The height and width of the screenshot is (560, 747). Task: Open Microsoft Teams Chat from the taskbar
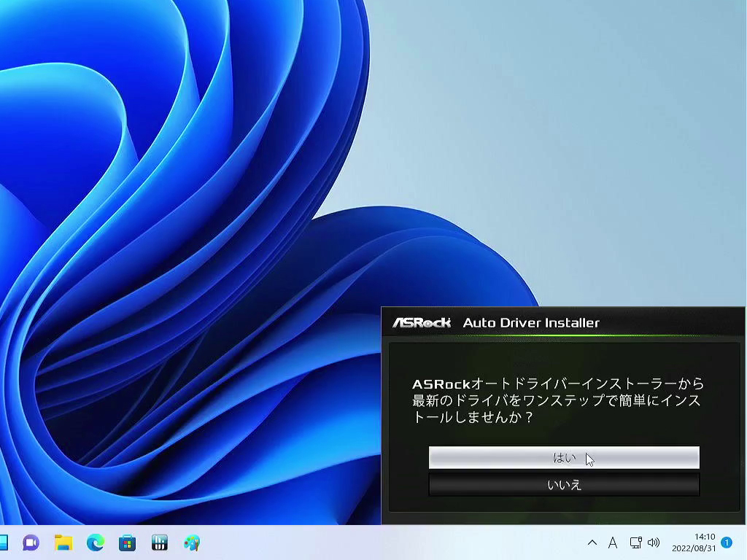[x=30, y=542]
